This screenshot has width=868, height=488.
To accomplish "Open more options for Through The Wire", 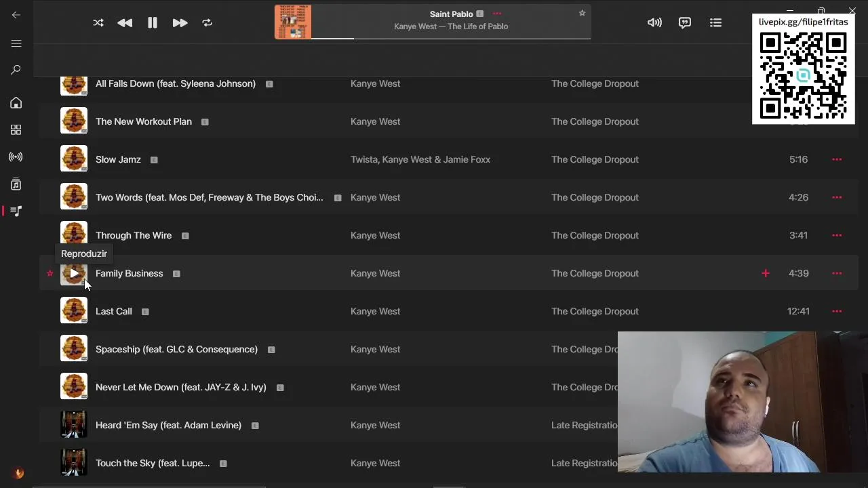I will pos(837,235).
